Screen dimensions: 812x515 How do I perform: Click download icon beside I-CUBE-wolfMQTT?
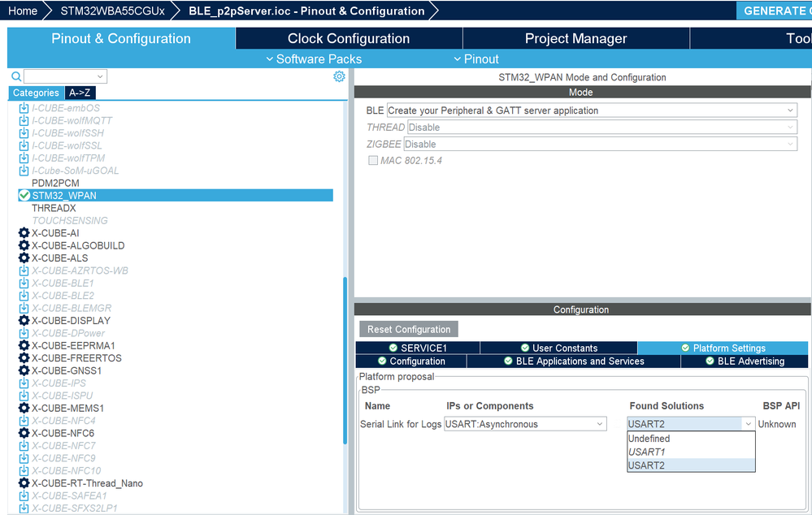(24, 120)
